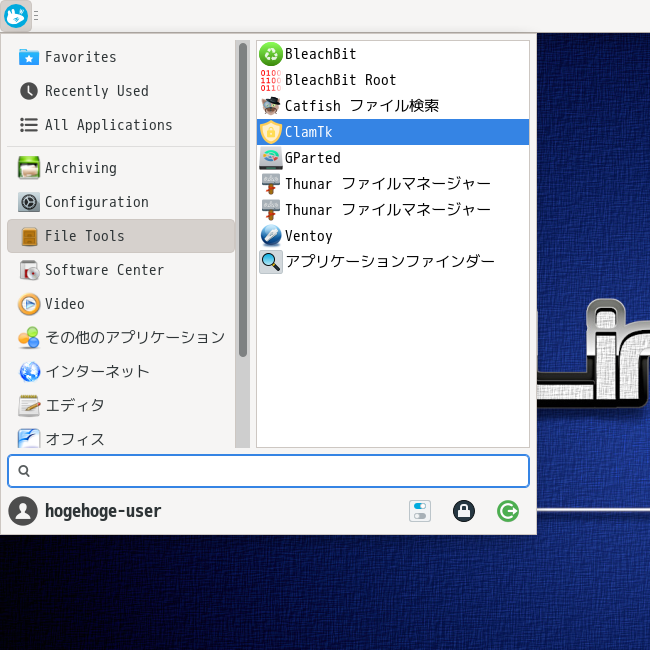650x650 pixels.
Task: Close menu via the rabbit launcher button
Action: pyautogui.click(x=16, y=16)
